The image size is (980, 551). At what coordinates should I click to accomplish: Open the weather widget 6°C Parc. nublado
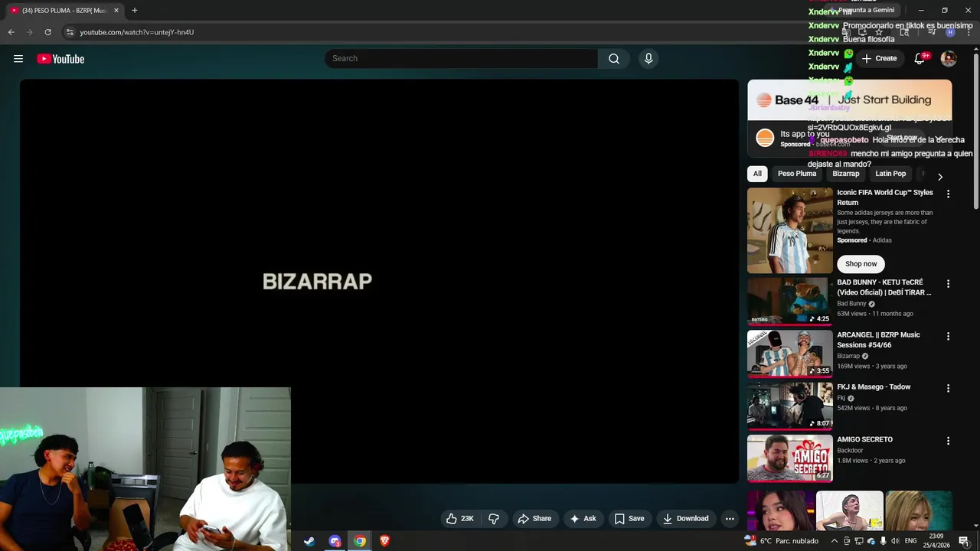(781, 541)
